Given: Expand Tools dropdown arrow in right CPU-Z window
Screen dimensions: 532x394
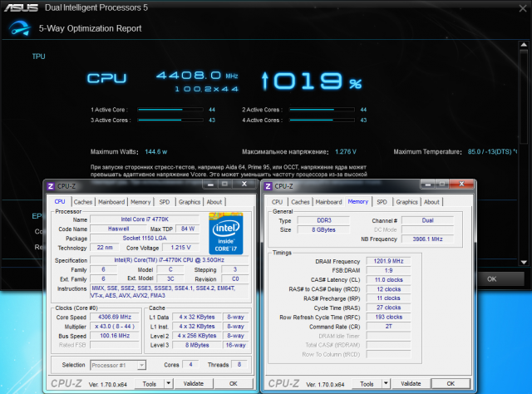Looking at the screenshot, I should [x=386, y=384].
